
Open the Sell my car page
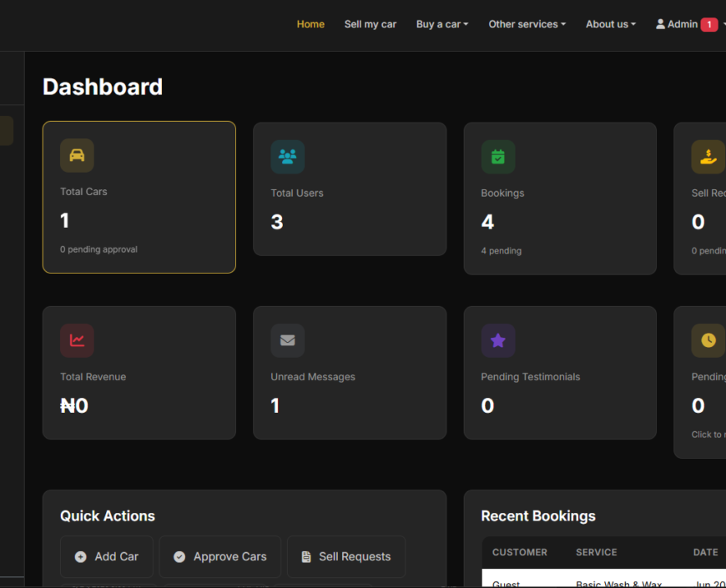coord(371,24)
